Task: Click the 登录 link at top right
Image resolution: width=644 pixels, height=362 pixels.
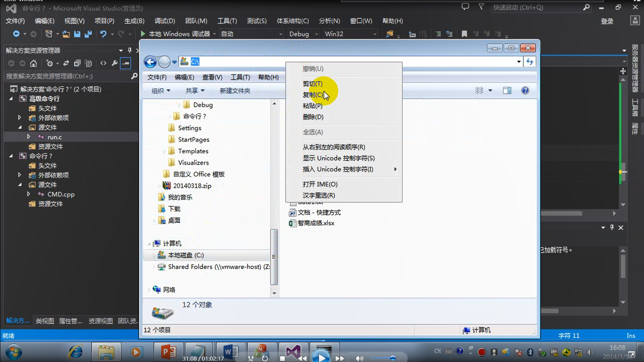Action: [607, 21]
